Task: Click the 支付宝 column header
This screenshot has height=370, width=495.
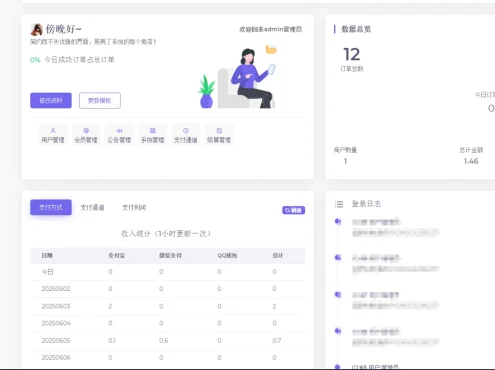Action: 117,255
